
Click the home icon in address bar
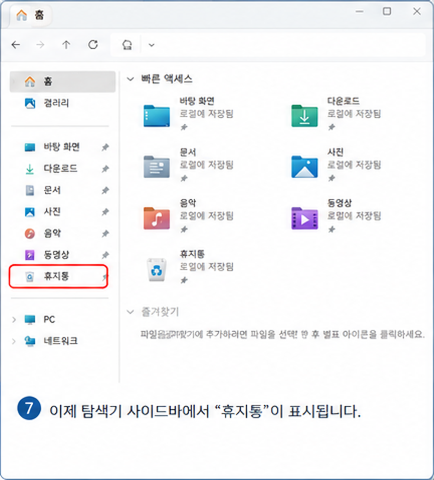[127, 45]
